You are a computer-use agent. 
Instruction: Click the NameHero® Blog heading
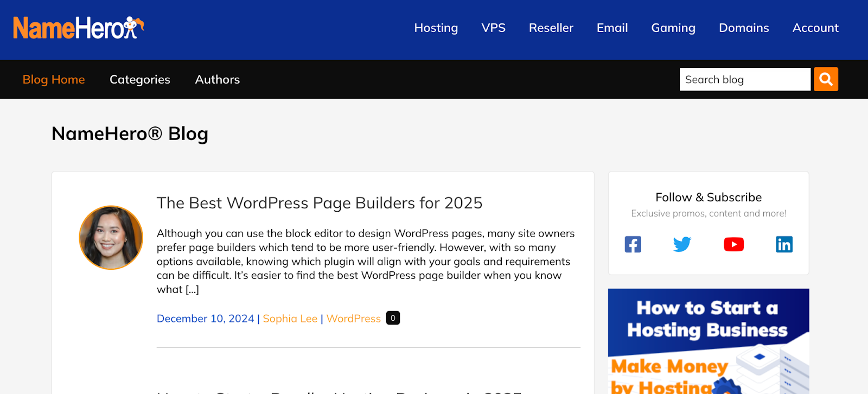[x=130, y=134]
